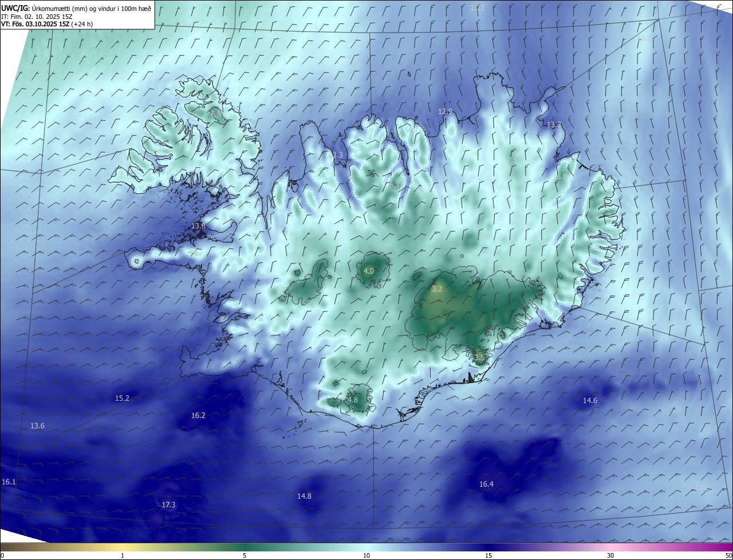Click the 14.8 value over the ocean
This screenshot has height=560, width=733.
[304, 496]
